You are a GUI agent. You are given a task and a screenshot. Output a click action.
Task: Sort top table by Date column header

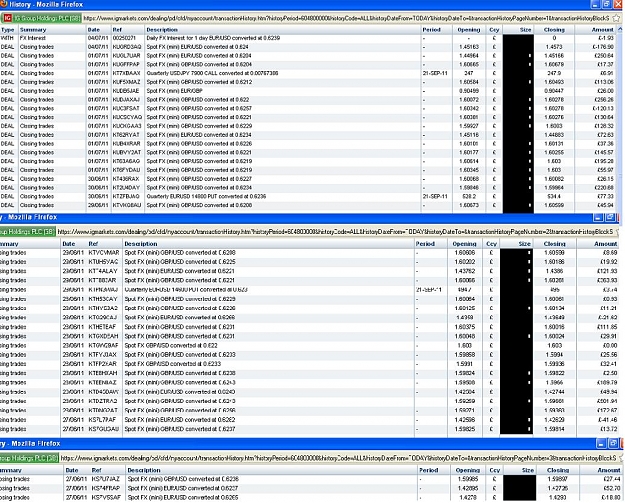[x=94, y=29]
